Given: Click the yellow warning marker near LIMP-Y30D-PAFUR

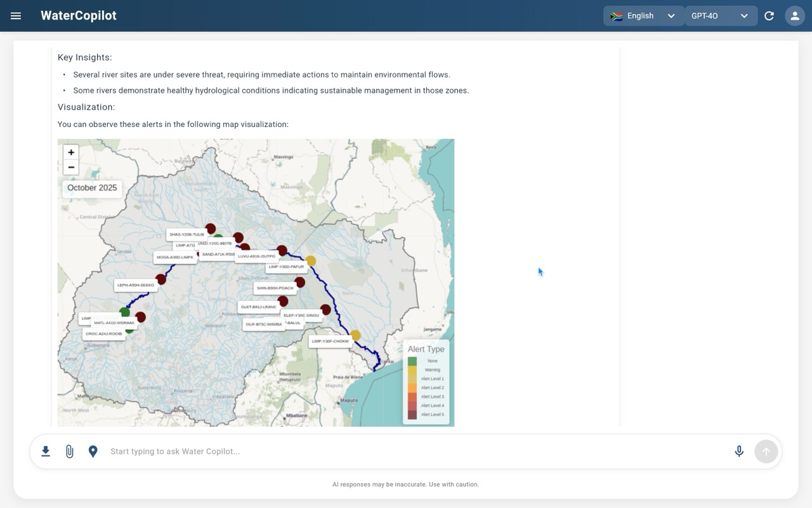Looking at the screenshot, I should [x=311, y=261].
